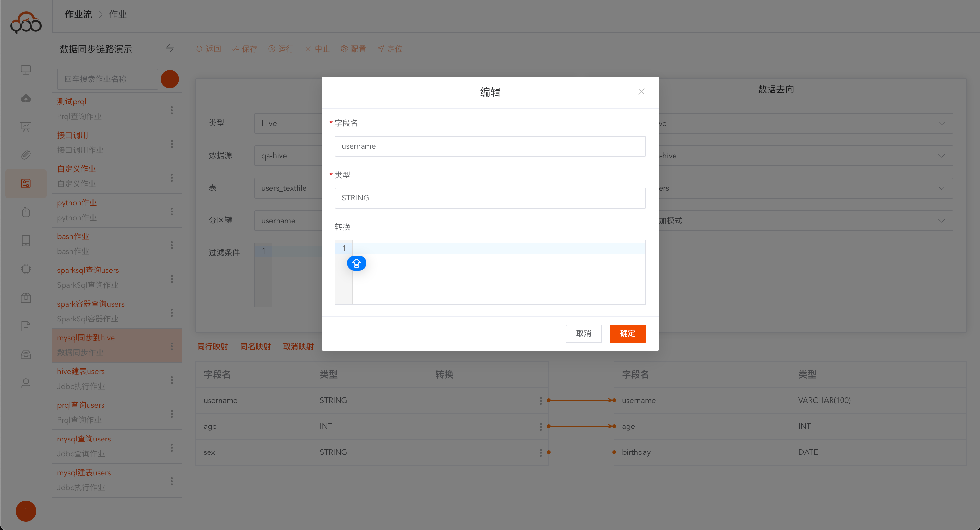The image size is (980, 530).
Task: Open the monitor icon in left sidebar
Action: (x=26, y=70)
